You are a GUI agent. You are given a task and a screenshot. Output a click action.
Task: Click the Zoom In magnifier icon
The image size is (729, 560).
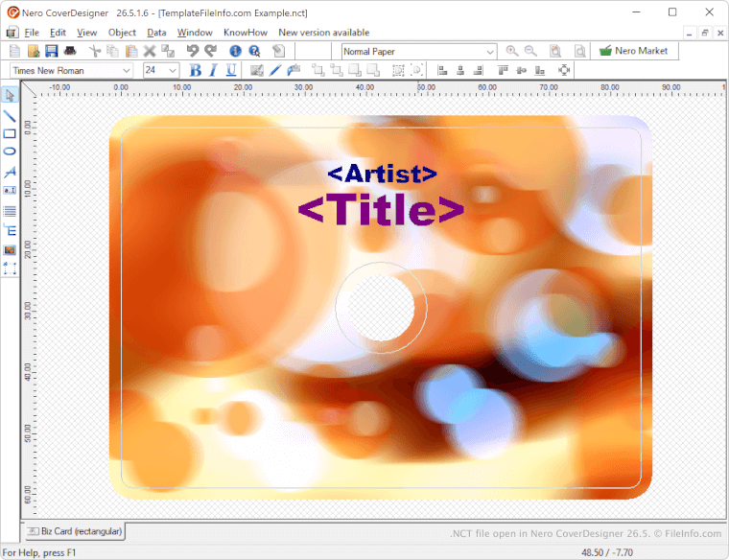click(512, 51)
